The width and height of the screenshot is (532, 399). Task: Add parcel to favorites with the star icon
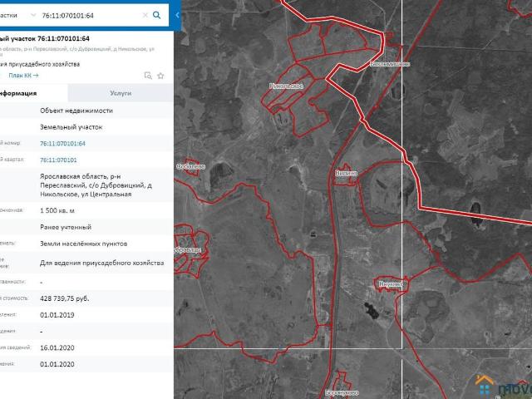[160, 76]
